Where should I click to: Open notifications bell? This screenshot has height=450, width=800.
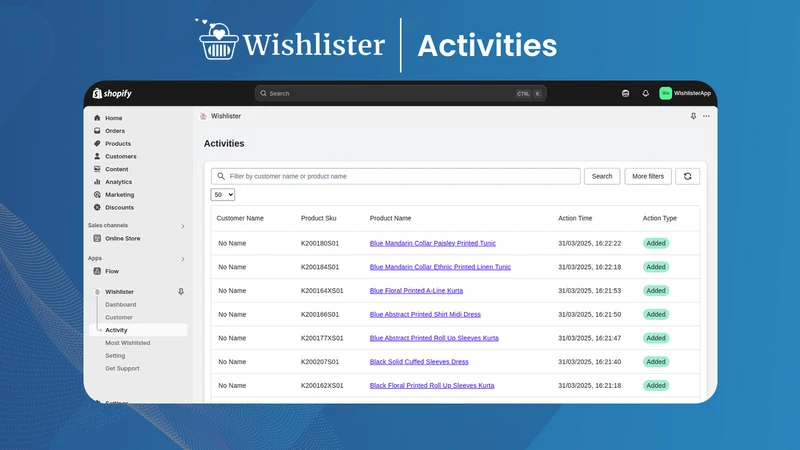coord(645,93)
